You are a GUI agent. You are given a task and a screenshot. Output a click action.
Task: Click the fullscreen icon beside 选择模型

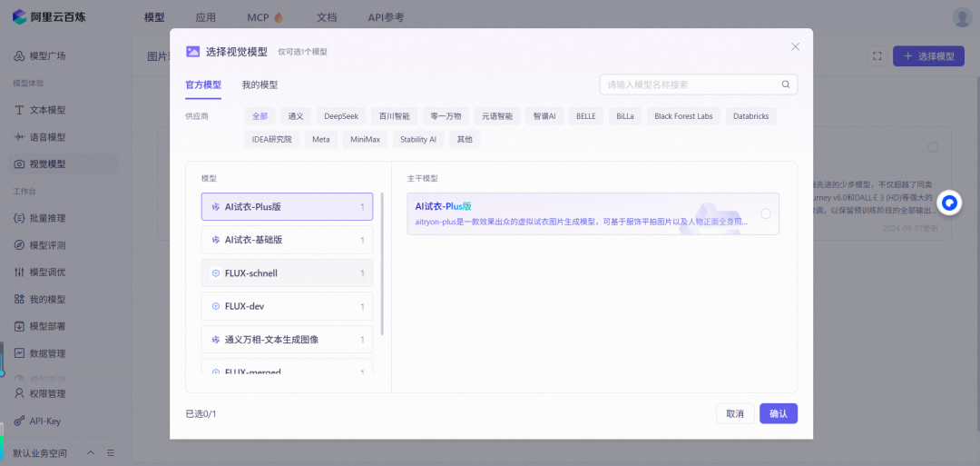877,56
